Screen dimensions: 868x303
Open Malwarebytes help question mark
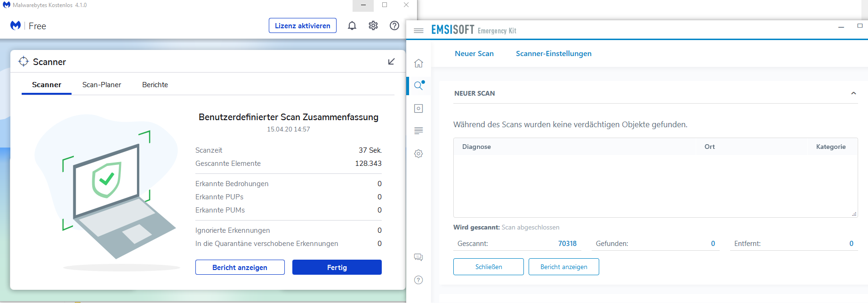[394, 25]
